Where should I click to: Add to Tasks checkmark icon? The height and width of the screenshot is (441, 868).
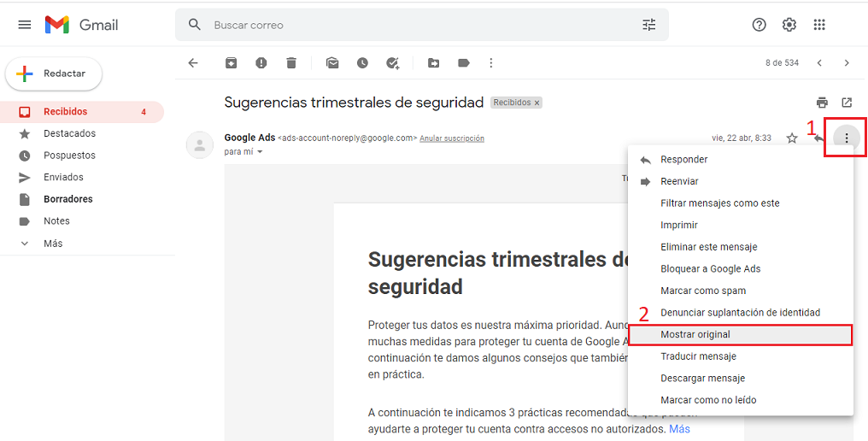[392, 63]
